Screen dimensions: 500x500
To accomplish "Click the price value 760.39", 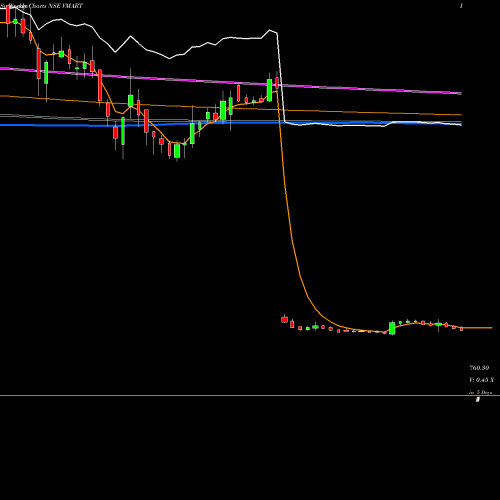I will coord(479,368).
